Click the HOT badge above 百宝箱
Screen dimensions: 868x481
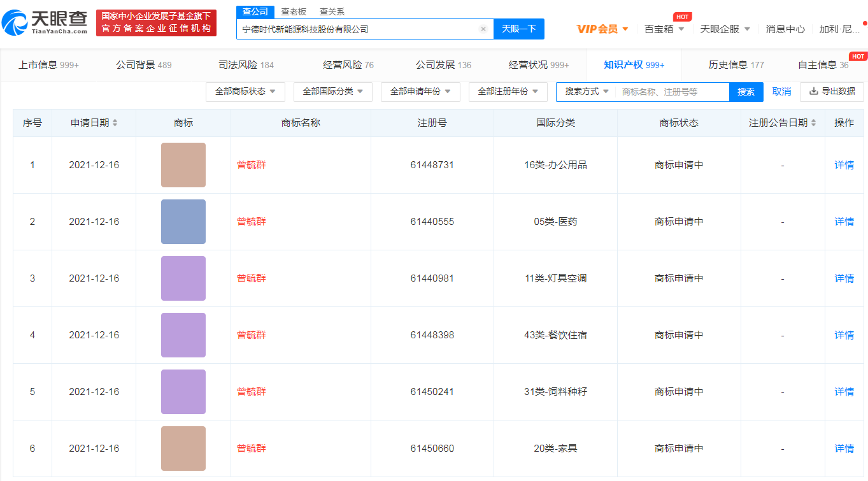681,17
